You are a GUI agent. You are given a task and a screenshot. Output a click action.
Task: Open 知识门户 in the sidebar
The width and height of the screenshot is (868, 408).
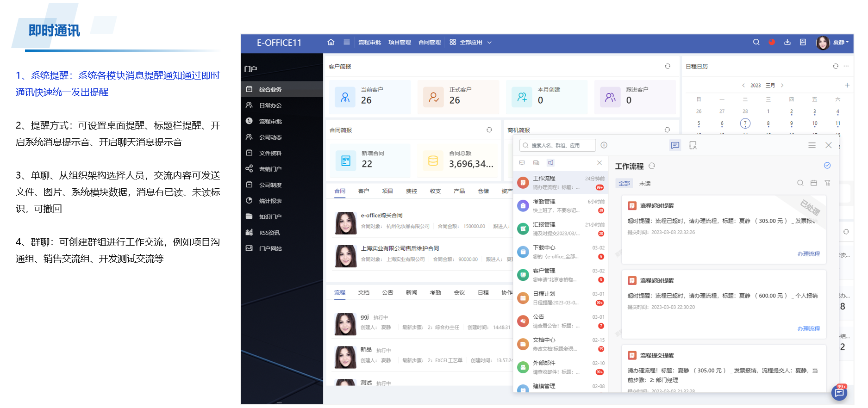(x=282, y=216)
